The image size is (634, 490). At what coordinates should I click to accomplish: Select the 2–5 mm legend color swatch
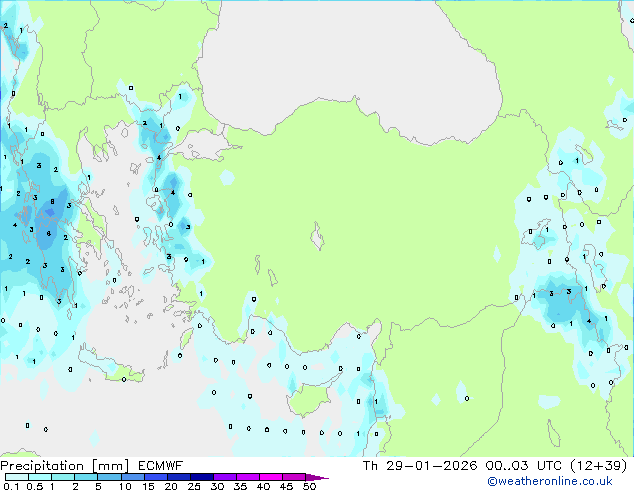pyautogui.click(x=86, y=477)
